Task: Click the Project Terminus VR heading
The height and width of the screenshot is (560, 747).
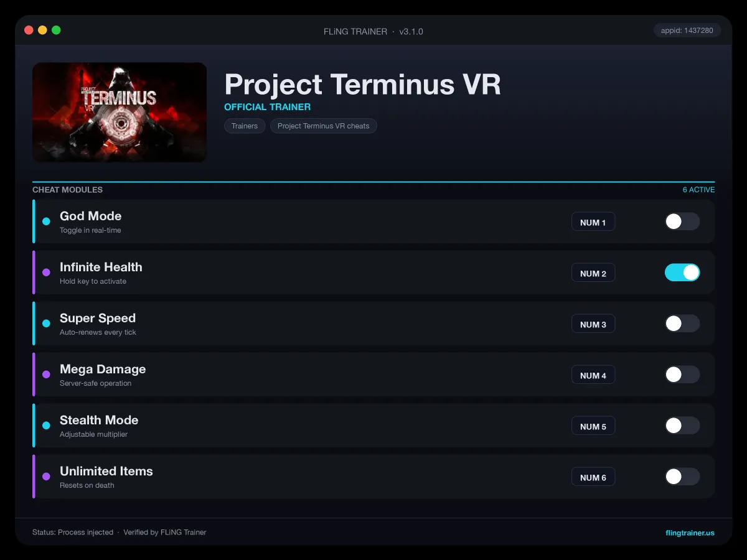Action: (362, 84)
